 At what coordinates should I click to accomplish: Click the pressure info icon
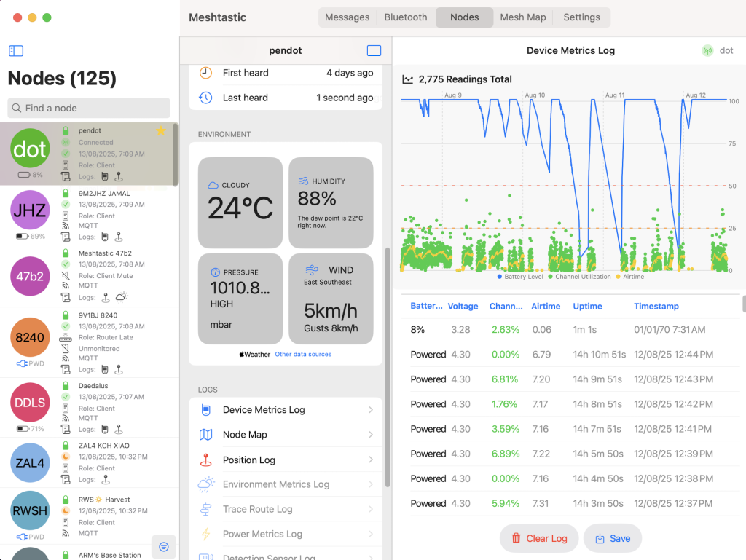215,272
